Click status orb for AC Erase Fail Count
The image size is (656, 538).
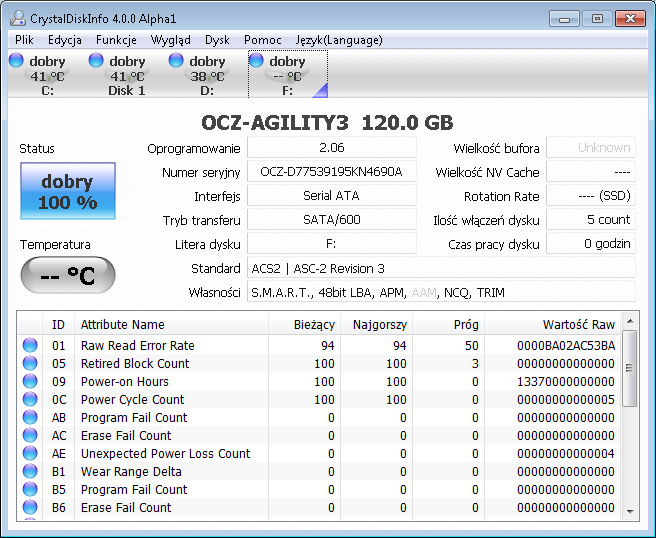[x=30, y=435]
